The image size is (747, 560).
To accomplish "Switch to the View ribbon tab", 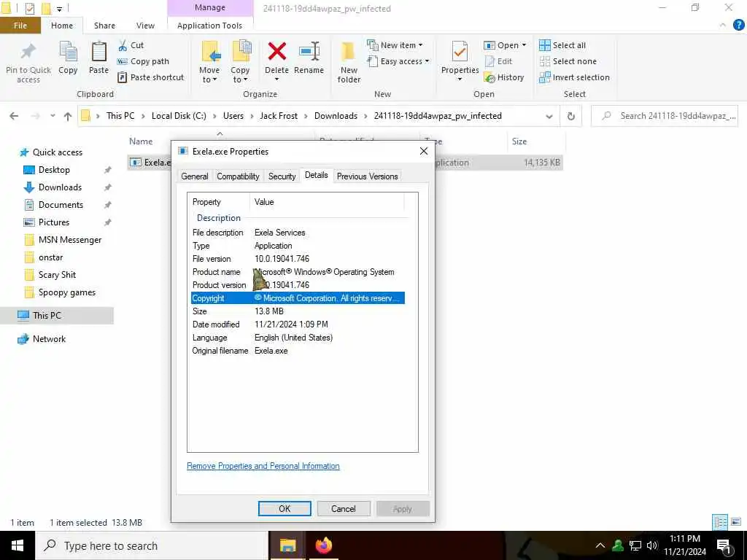I will coord(145,26).
